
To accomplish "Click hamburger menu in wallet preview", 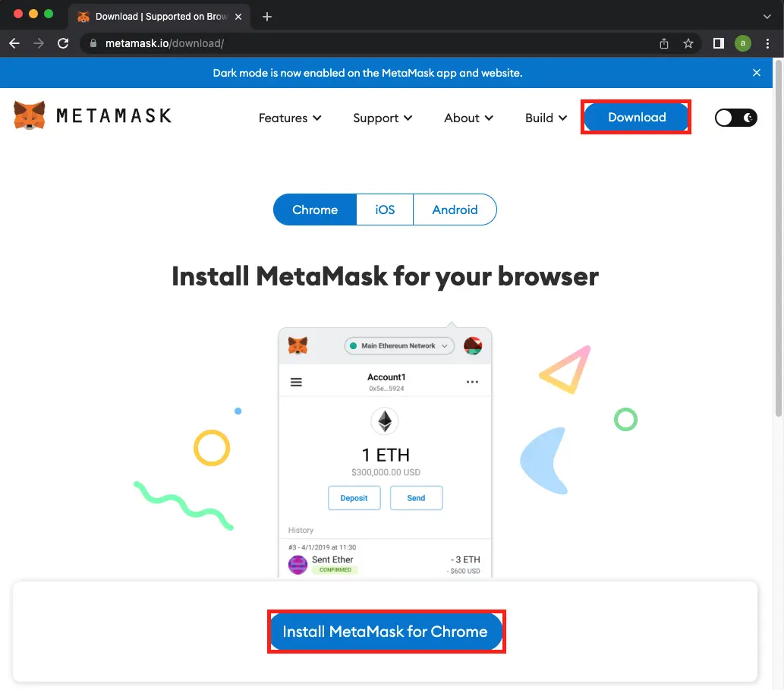I will click(296, 382).
